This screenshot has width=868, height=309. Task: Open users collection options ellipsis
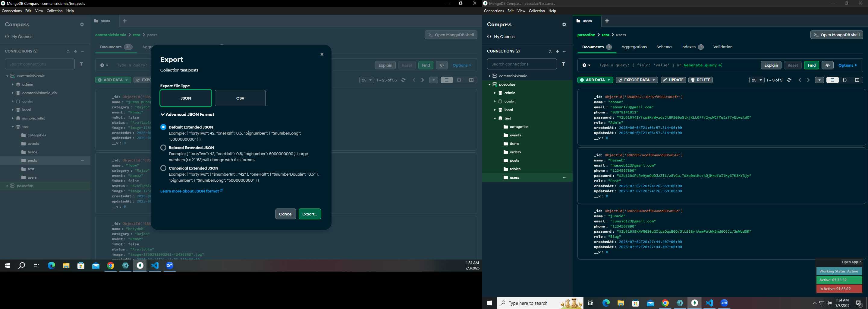(x=565, y=177)
